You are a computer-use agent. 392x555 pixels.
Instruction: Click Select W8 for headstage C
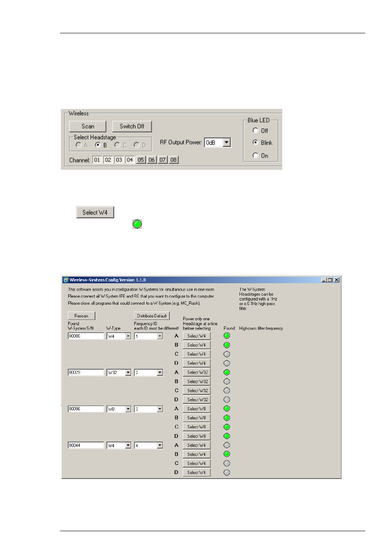click(196, 427)
